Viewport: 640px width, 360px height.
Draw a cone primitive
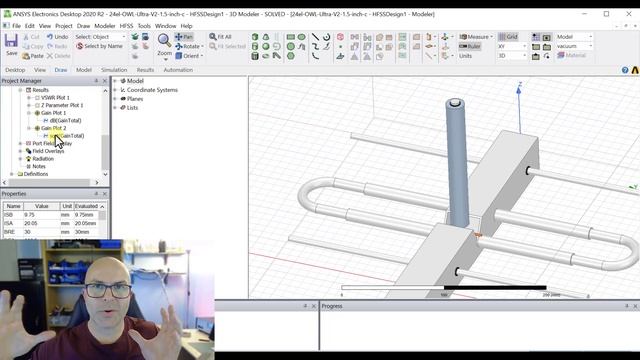pyautogui.click(x=266, y=37)
